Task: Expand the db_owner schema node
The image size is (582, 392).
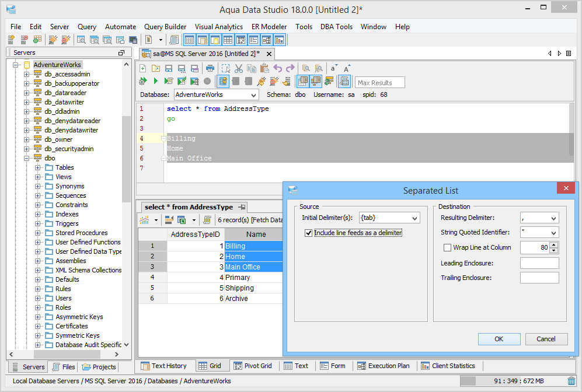Action: [x=26, y=139]
